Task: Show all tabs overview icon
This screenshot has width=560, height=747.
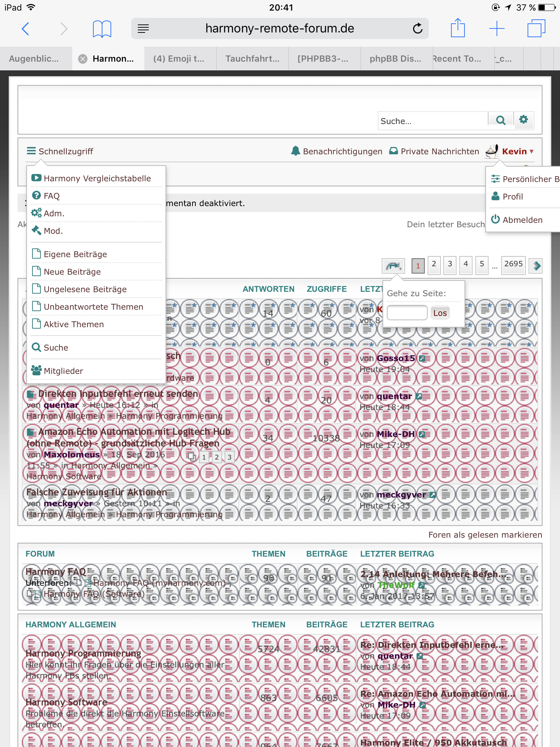Action: point(536,28)
